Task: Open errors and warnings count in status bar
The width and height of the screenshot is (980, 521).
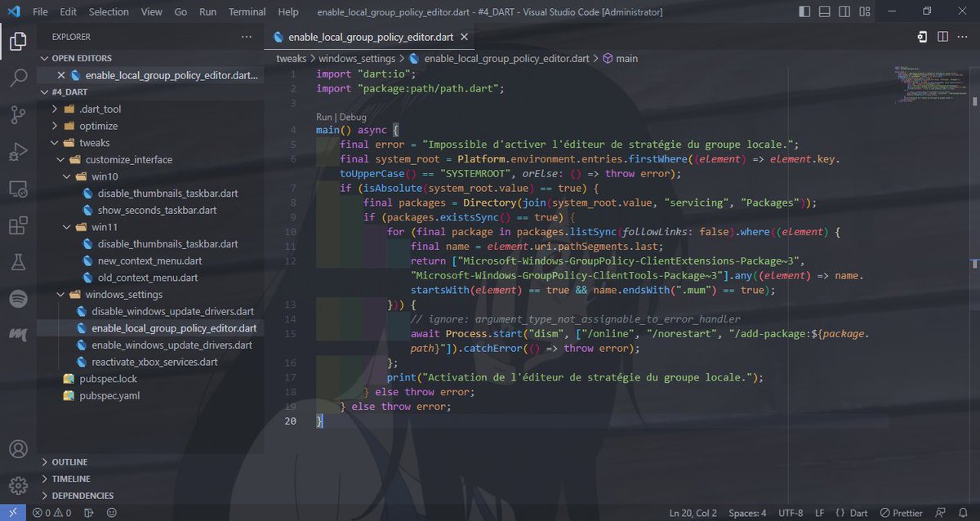Action: (52, 513)
